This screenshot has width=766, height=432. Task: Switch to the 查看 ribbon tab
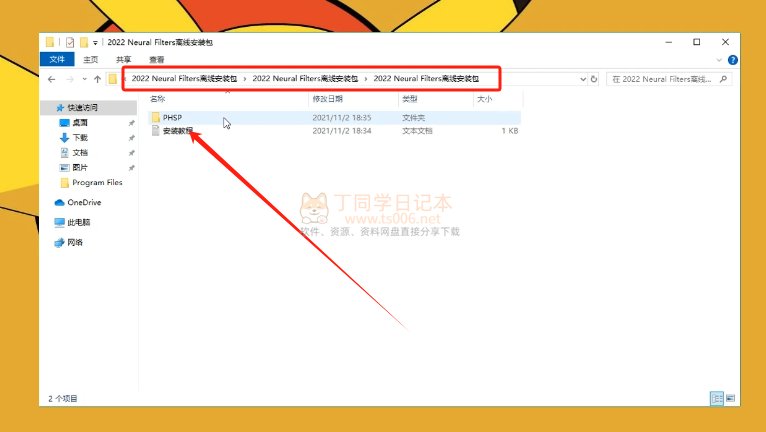pyautogui.click(x=157, y=60)
